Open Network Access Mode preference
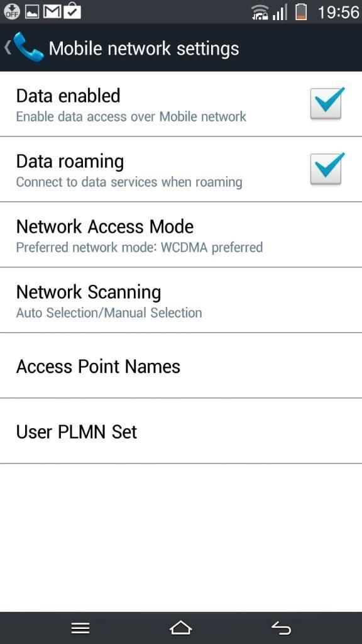This screenshot has width=362, height=644. 181,235
